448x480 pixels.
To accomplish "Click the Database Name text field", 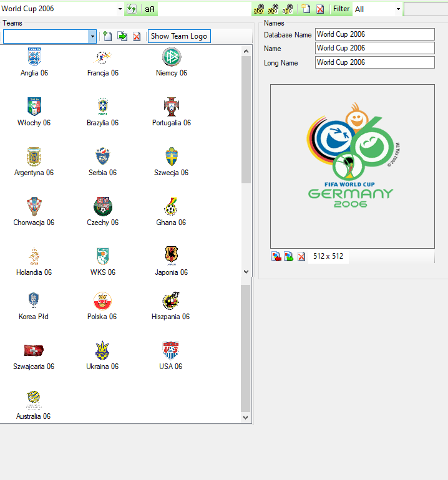I will point(375,34).
